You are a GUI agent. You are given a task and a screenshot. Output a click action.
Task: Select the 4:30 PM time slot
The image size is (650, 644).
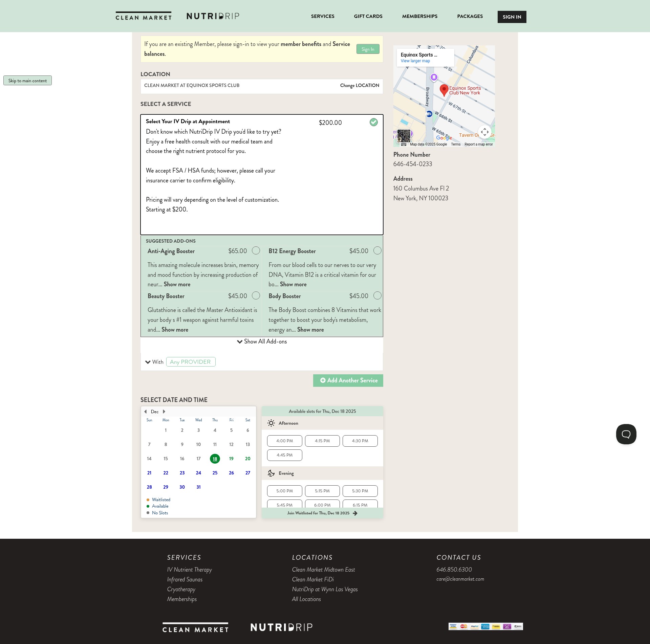(360, 441)
